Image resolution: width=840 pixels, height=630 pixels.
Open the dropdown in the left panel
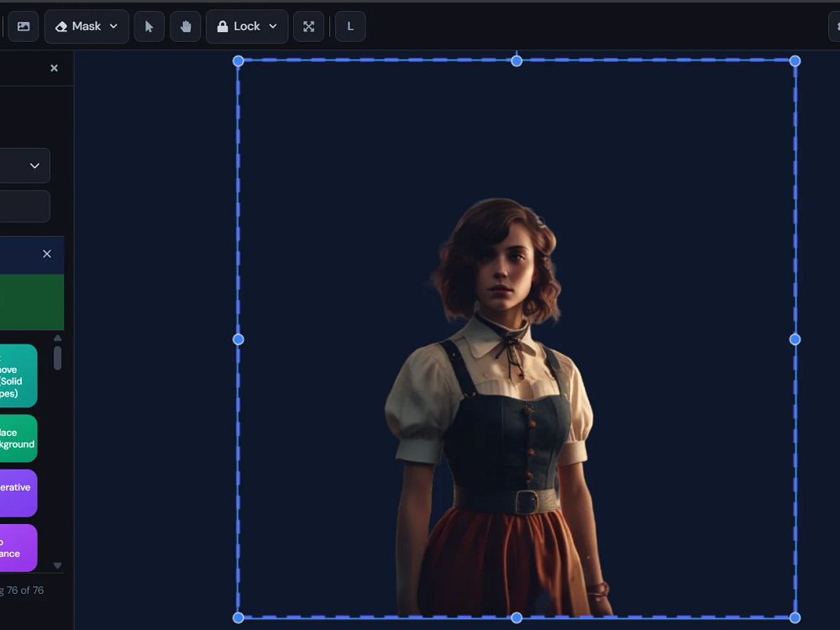[24, 165]
